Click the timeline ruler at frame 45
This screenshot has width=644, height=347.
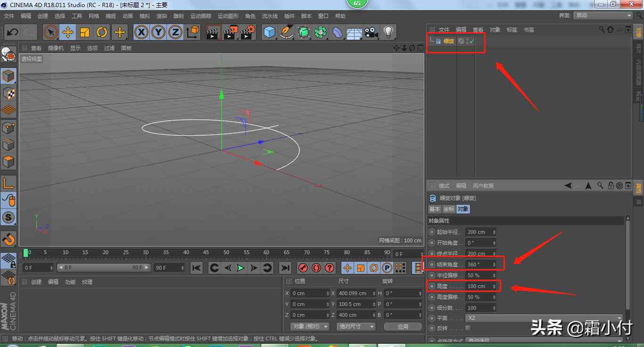[206, 253]
